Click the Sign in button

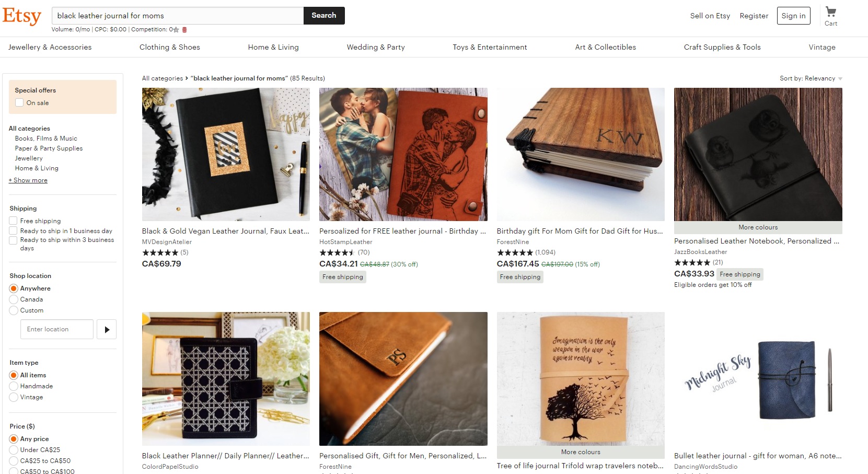pos(793,16)
